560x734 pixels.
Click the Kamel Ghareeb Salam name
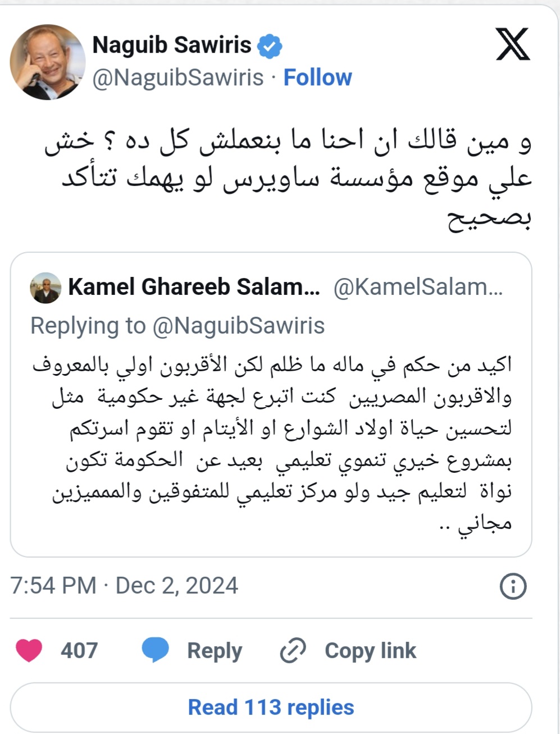pos(194,287)
